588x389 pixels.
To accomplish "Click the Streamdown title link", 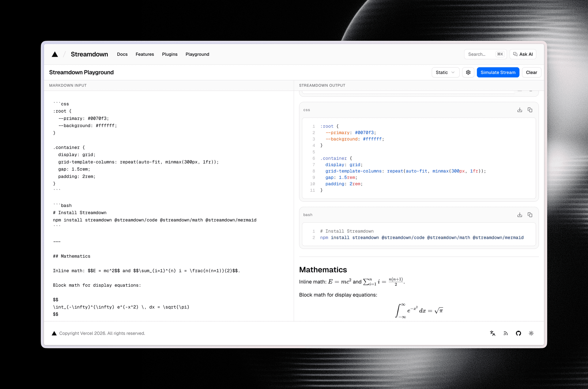I will 89,54.
